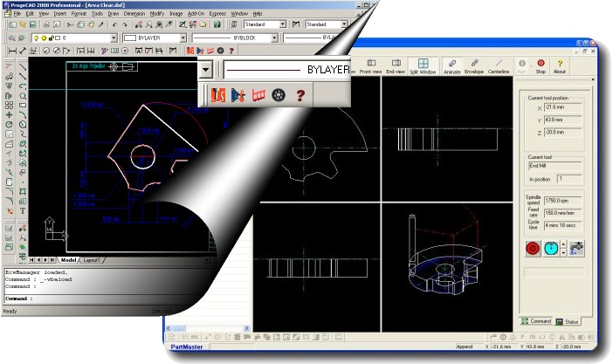Expand the layer 0 dropdown list
Viewport: 613px width, 364px height.
click(x=114, y=38)
